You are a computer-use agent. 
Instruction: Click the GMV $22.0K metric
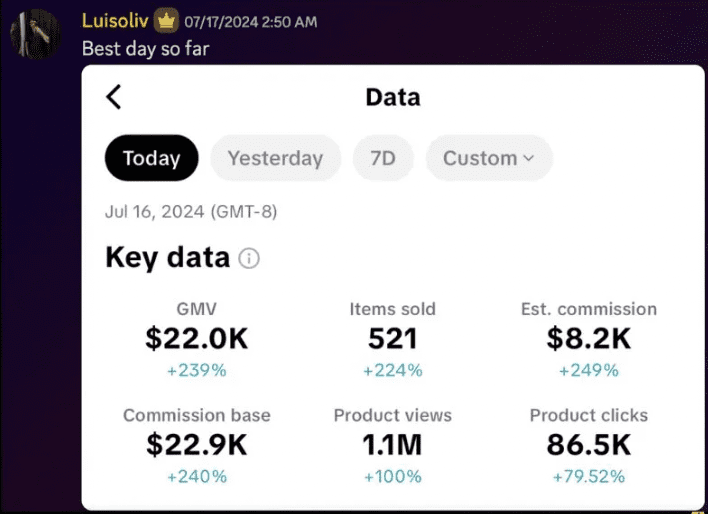coord(196,339)
